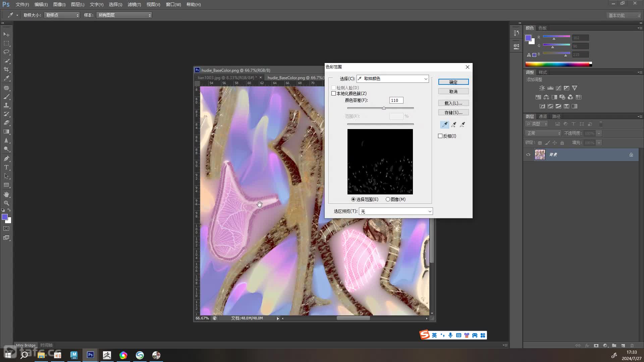Toggle lock all icon in Layers panel

(562, 143)
